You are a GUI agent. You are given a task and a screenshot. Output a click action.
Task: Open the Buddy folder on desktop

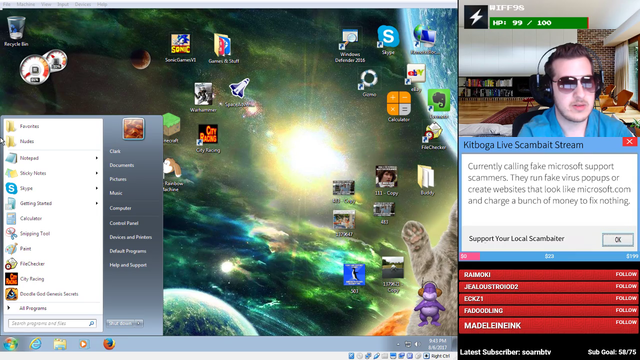click(x=427, y=180)
